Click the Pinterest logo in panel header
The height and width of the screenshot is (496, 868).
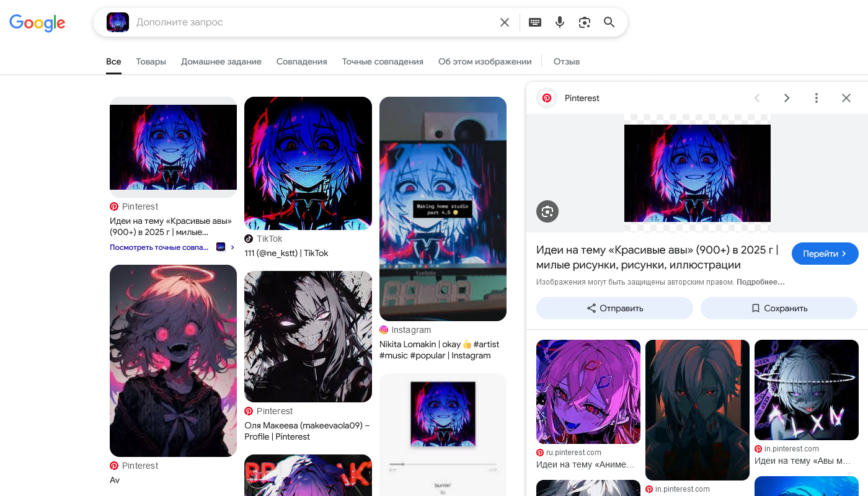point(547,98)
